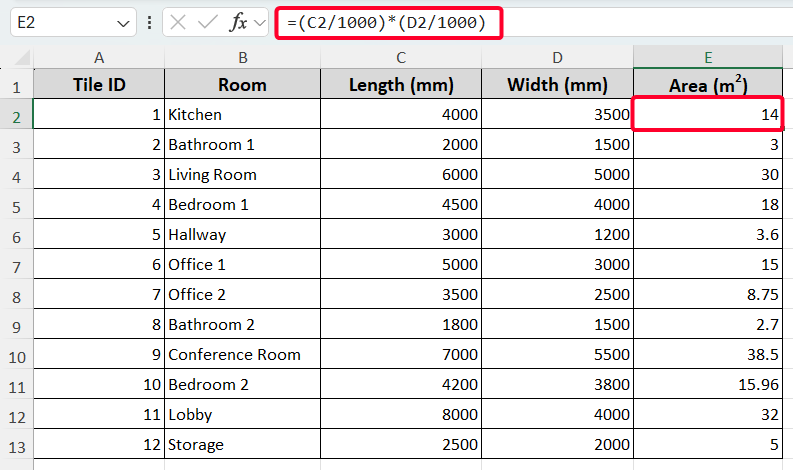This screenshot has width=793, height=470.
Task: Select row 2 header
Action: click(16, 115)
